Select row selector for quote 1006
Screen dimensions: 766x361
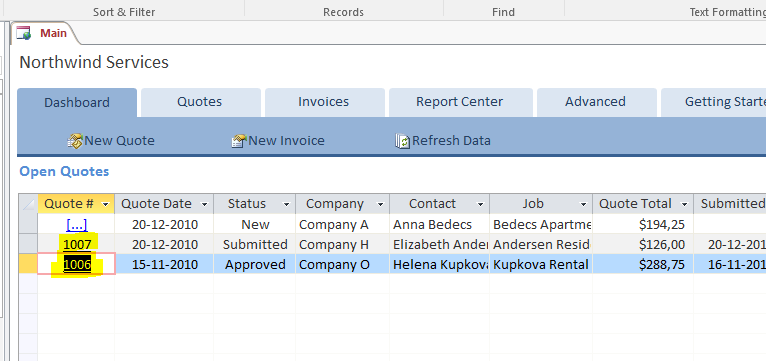(x=28, y=264)
